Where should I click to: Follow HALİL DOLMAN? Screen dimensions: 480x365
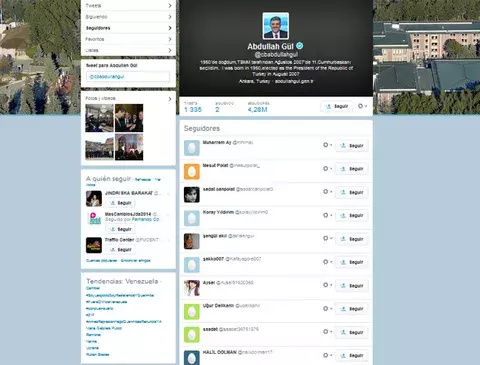point(352,356)
